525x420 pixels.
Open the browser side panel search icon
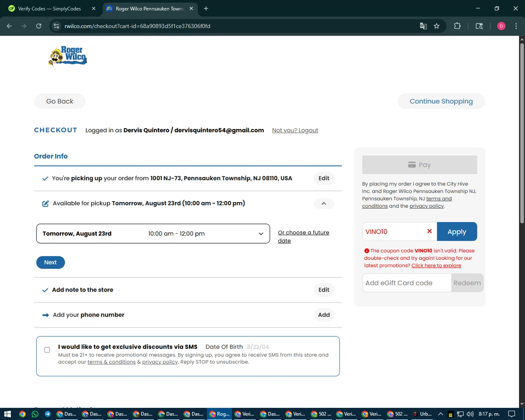click(x=479, y=26)
